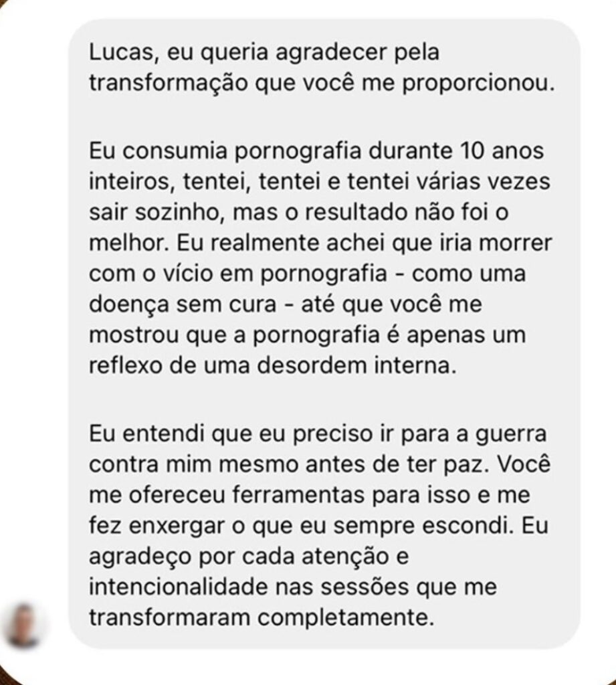
Task: Click the phrase "doença sem cura"
Action: (183, 304)
